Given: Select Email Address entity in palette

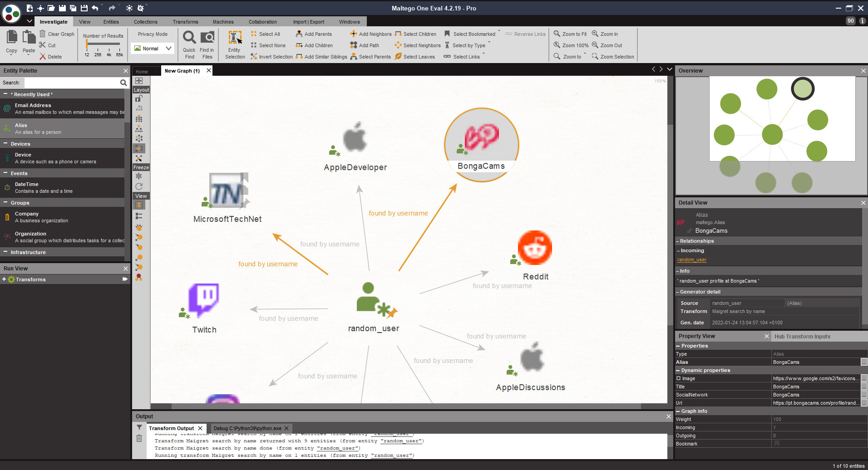Looking at the screenshot, I should click(x=62, y=108).
